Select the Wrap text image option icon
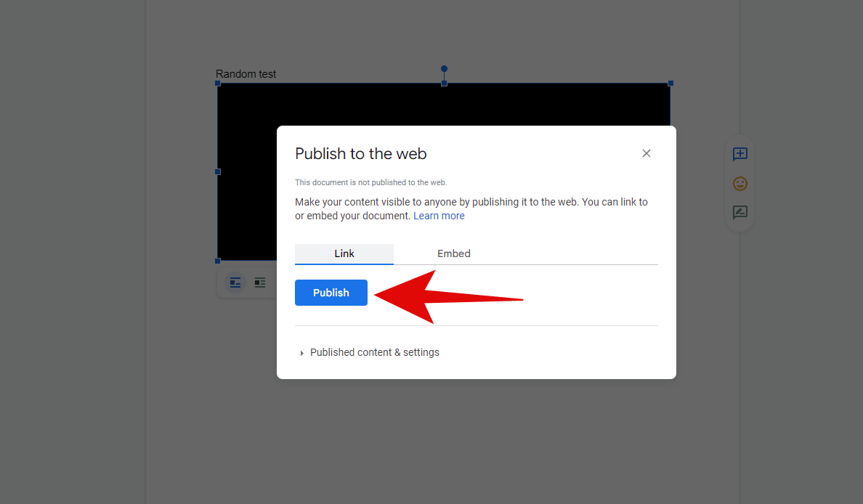863x504 pixels. (x=260, y=283)
